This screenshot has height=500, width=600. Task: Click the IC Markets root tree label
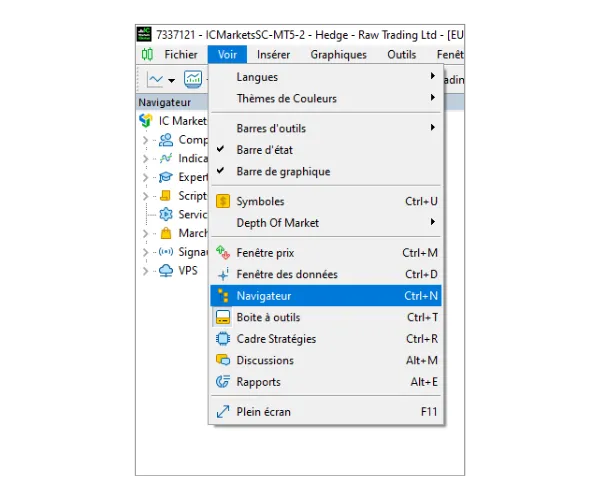click(x=183, y=121)
